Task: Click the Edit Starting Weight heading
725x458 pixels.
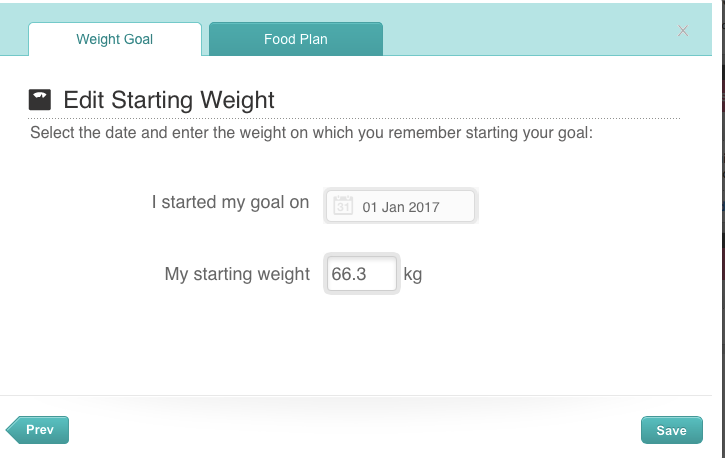Action: tap(168, 100)
